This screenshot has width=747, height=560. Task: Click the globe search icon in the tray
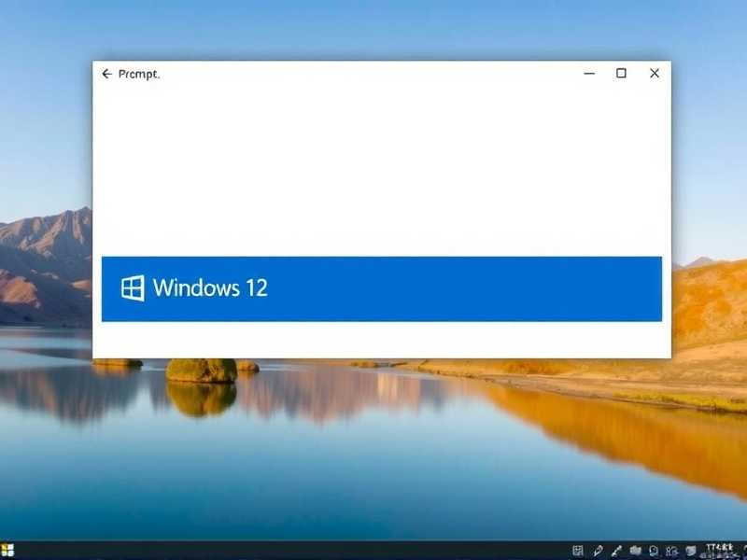(x=654, y=551)
